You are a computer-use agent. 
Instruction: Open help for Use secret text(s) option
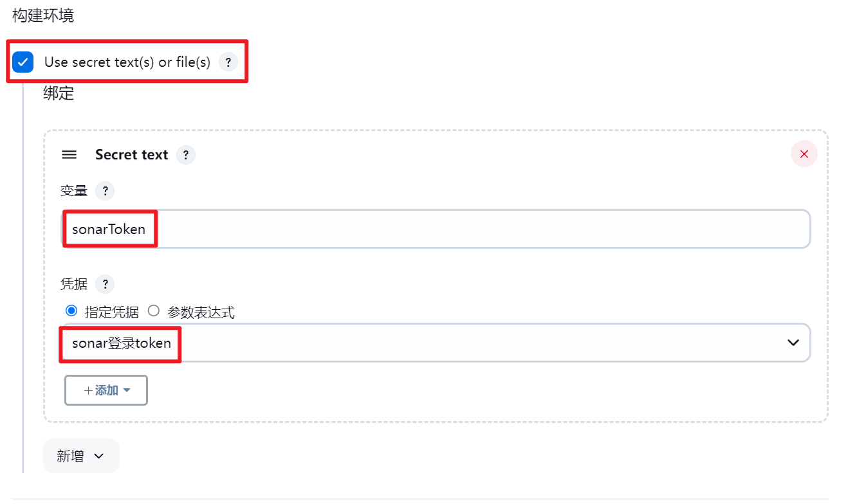[x=228, y=62]
